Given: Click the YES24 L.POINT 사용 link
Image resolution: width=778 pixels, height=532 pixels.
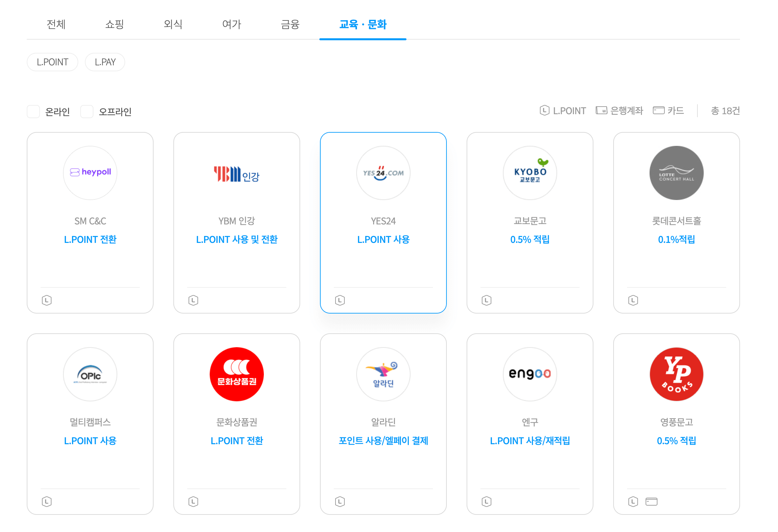Looking at the screenshot, I should coord(383,239).
